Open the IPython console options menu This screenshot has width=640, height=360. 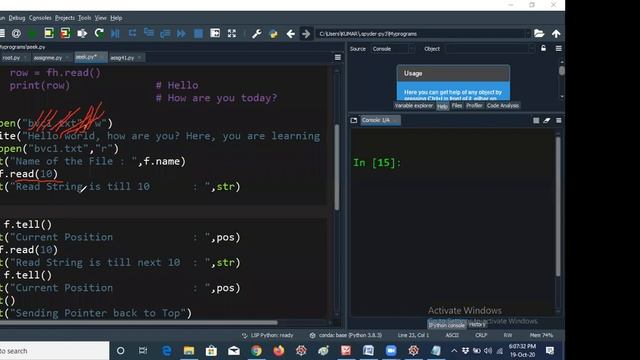coord(559,120)
